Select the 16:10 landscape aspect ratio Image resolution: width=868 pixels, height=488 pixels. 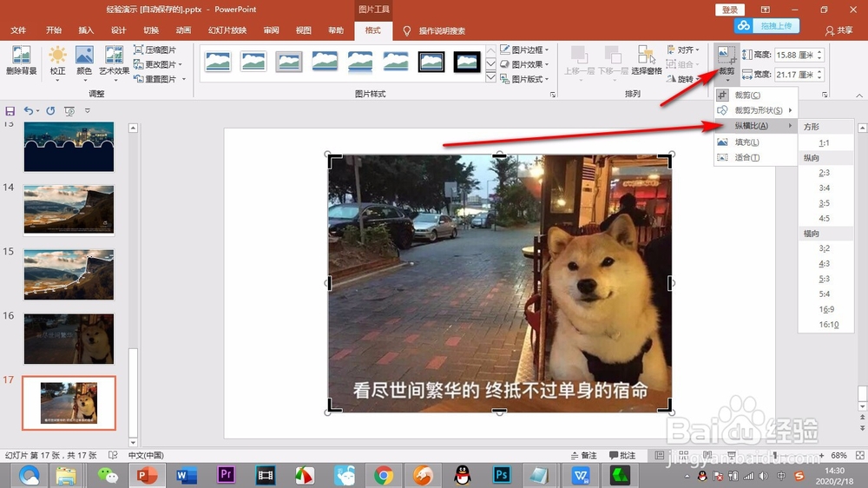click(x=829, y=325)
